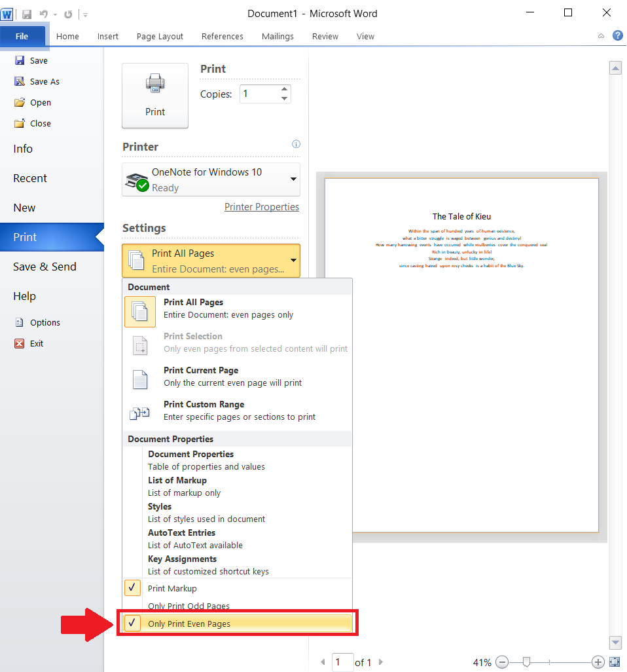Click the Open folder icon item
Viewport: 627px width, 672px height.
[20, 102]
